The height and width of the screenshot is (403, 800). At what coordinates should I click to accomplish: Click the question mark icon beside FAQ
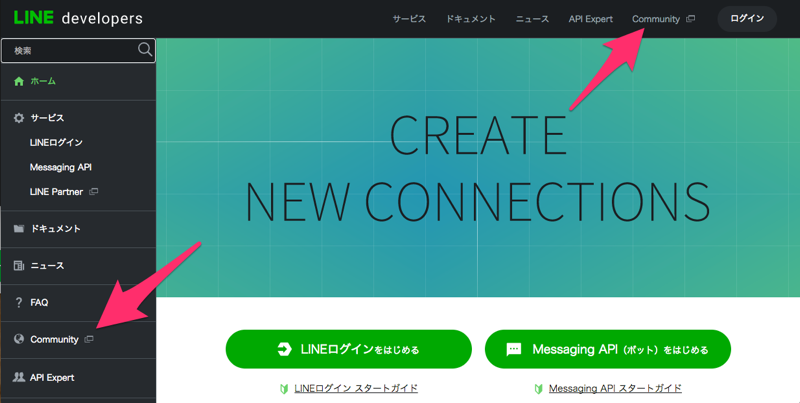(x=19, y=303)
